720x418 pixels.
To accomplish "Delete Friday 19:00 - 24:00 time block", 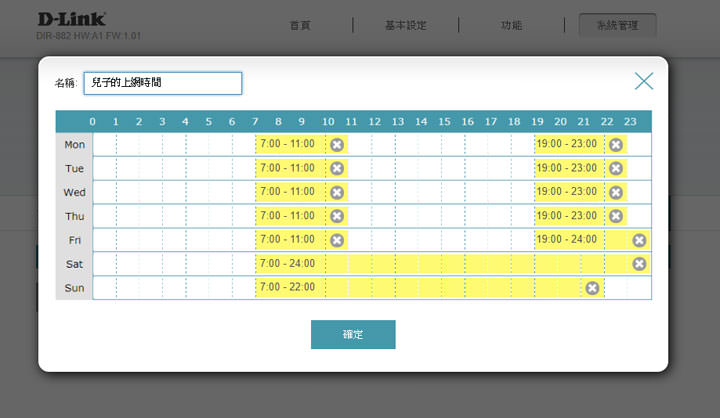I will click(639, 240).
